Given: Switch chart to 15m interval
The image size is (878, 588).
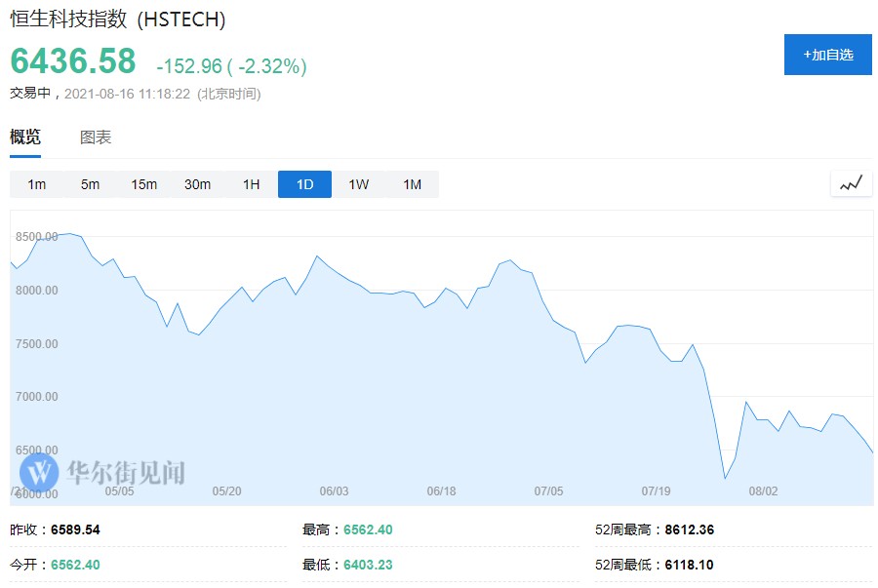Looking at the screenshot, I should (143, 184).
